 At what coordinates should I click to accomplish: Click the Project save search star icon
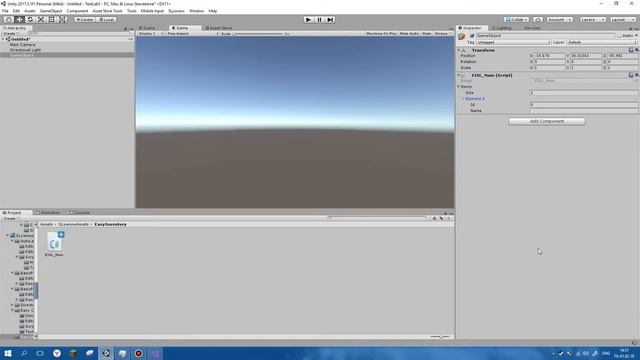[449, 218]
